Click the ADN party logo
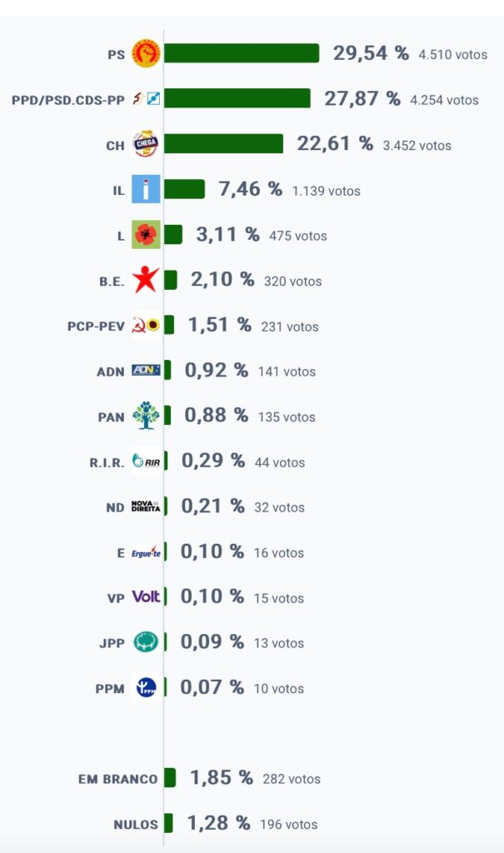This screenshot has height=853, width=504. pos(146,371)
